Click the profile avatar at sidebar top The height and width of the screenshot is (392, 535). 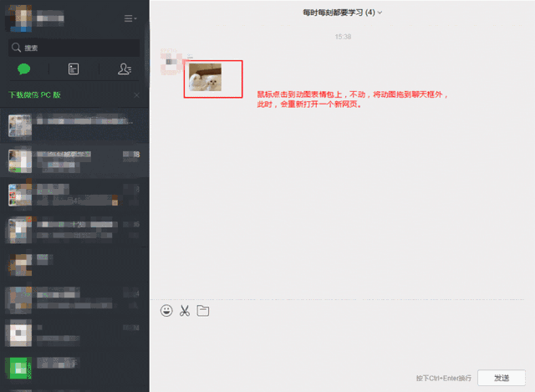[20, 18]
